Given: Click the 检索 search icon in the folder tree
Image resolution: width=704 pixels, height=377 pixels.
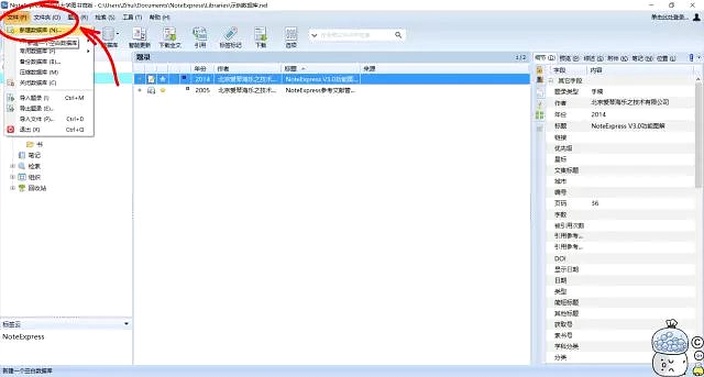Looking at the screenshot, I should (x=22, y=166).
